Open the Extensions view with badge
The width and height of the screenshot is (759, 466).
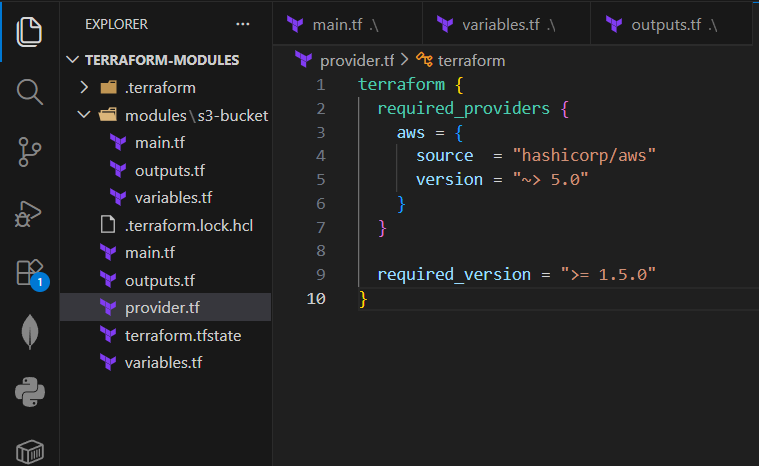click(x=29, y=273)
